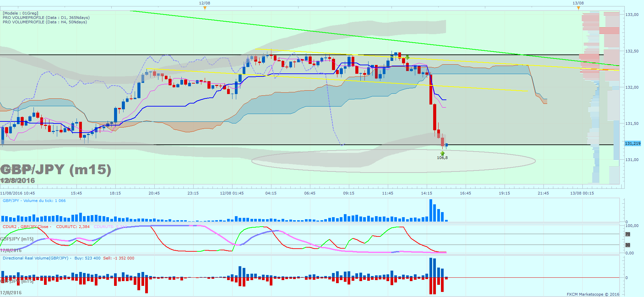The height and width of the screenshot is (297, 644).
Task: Click the Modele 01Greg template label
Action: 21,13
